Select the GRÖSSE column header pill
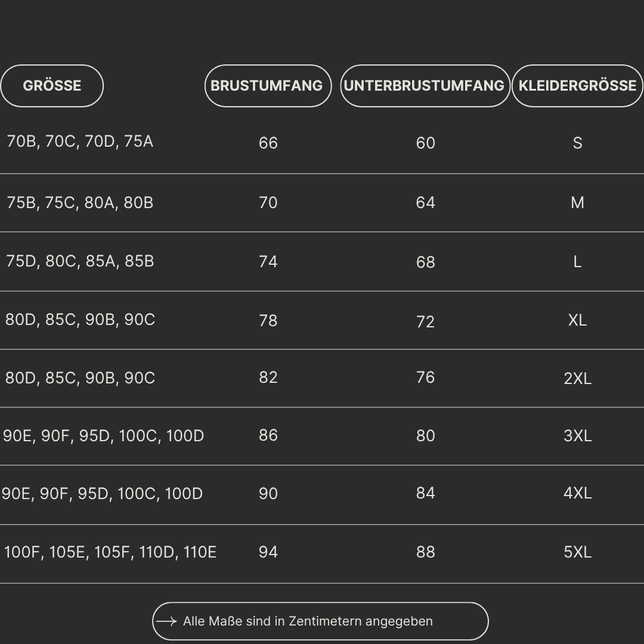The width and height of the screenshot is (644, 644). click(52, 86)
